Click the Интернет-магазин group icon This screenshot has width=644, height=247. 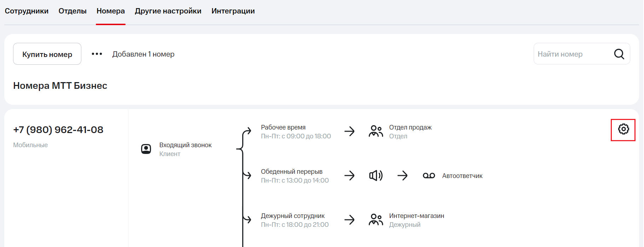[x=376, y=220]
